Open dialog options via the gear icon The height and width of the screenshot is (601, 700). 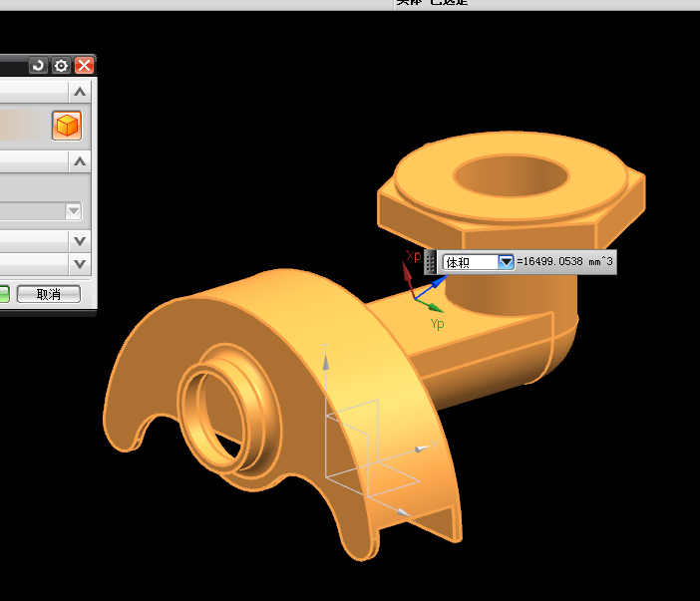point(61,66)
